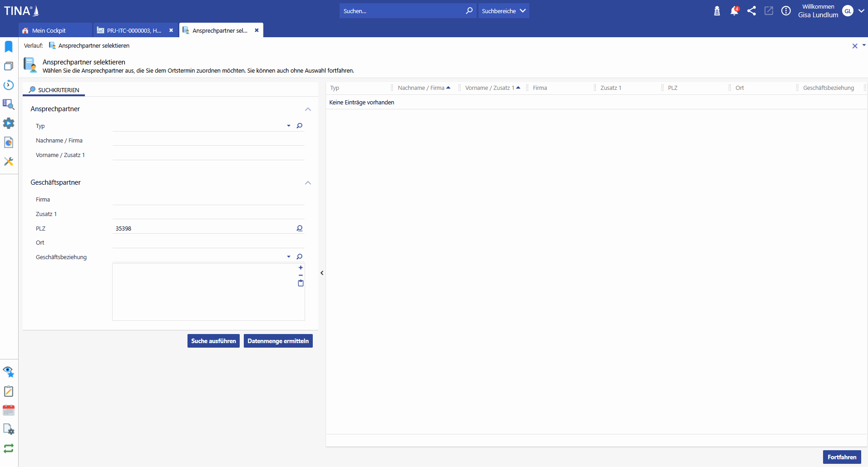Click the Suche ausführen button
Screen dimensions: 868x467
click(x=213, y=341)
